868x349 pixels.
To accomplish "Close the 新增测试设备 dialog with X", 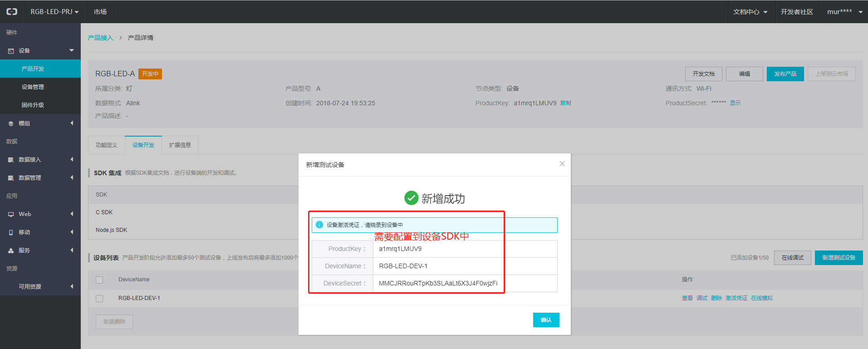I will coord(562,164).
